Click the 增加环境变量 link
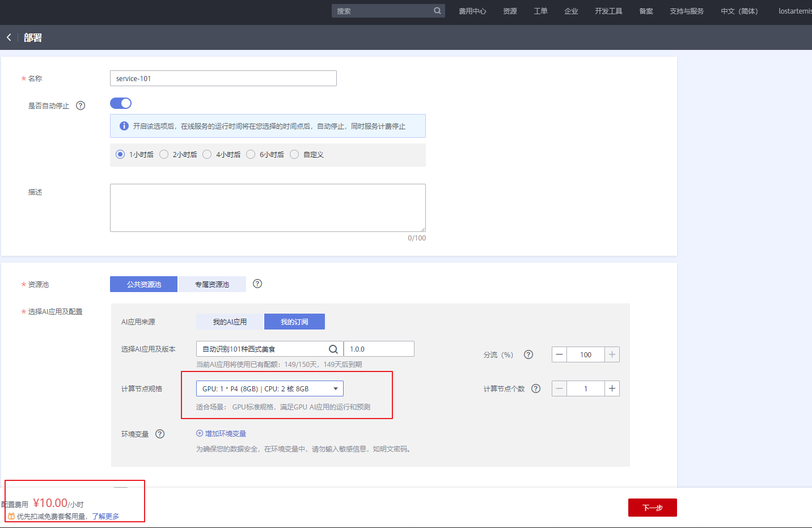This screenshot has height=528, width=812. 221,434
